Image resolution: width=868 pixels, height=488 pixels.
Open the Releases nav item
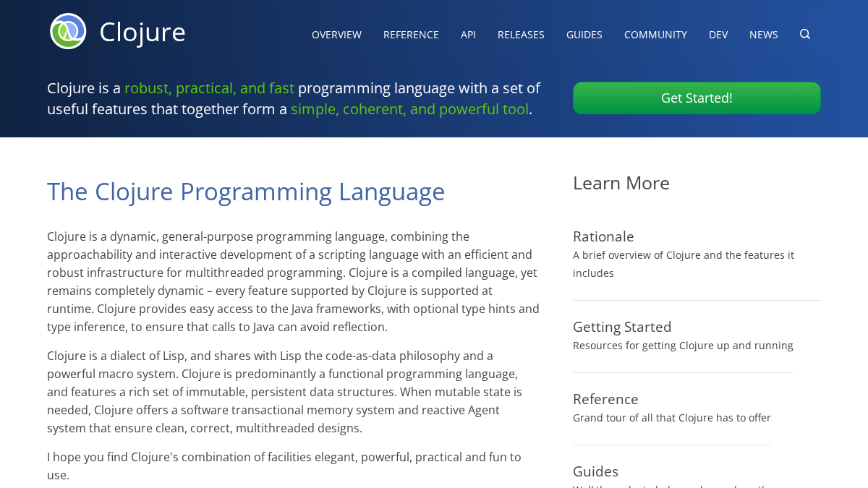pos(521,35)
